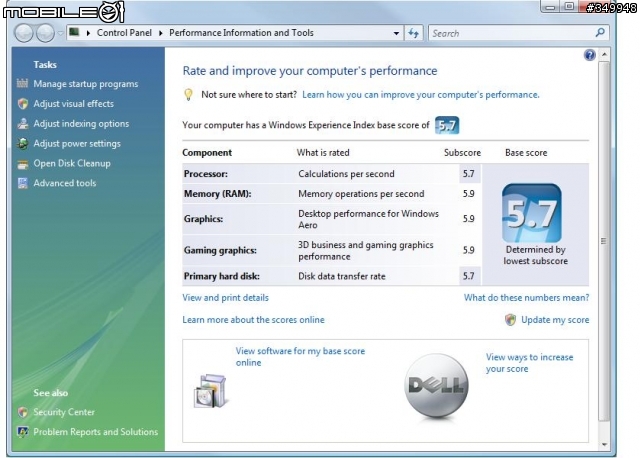Click the Primary hard disk row label
640x458 pixels.
click(x=222, y=276)
